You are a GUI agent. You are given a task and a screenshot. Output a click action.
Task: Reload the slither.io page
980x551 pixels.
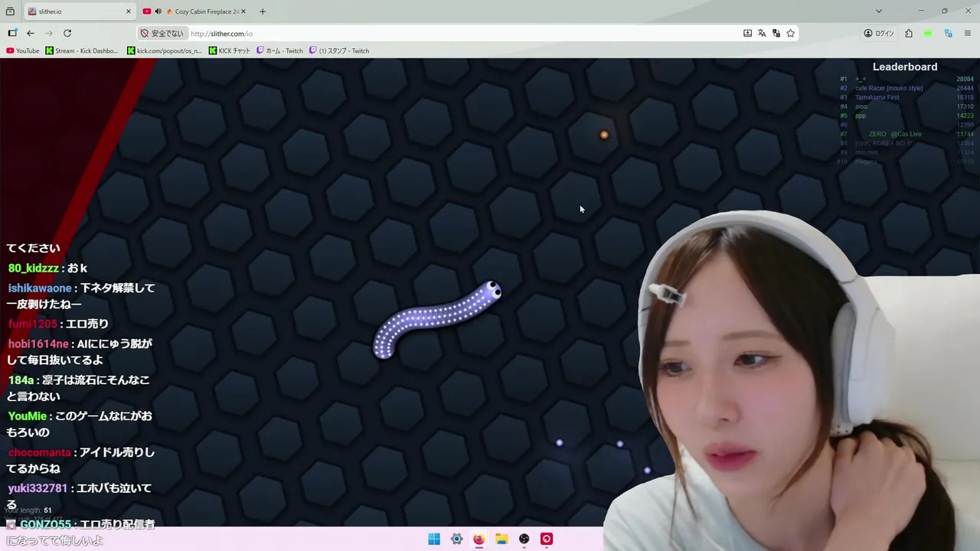[67, 33]
